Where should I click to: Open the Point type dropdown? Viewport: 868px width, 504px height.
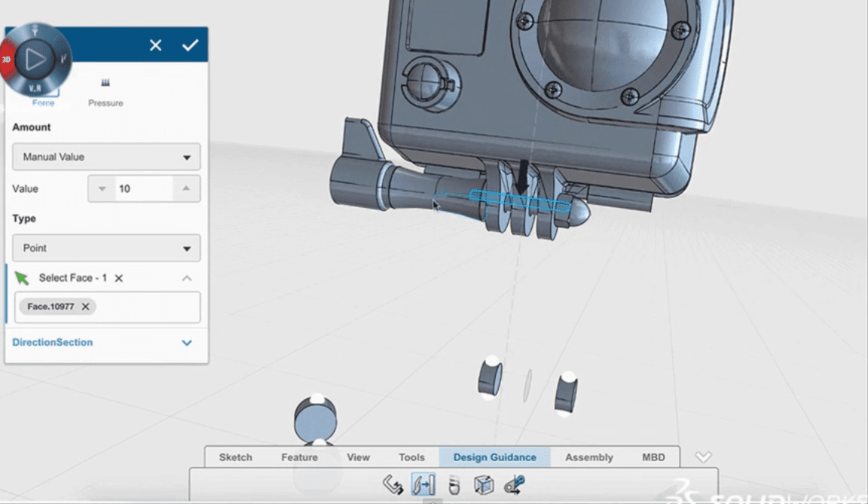click(106, 248)
